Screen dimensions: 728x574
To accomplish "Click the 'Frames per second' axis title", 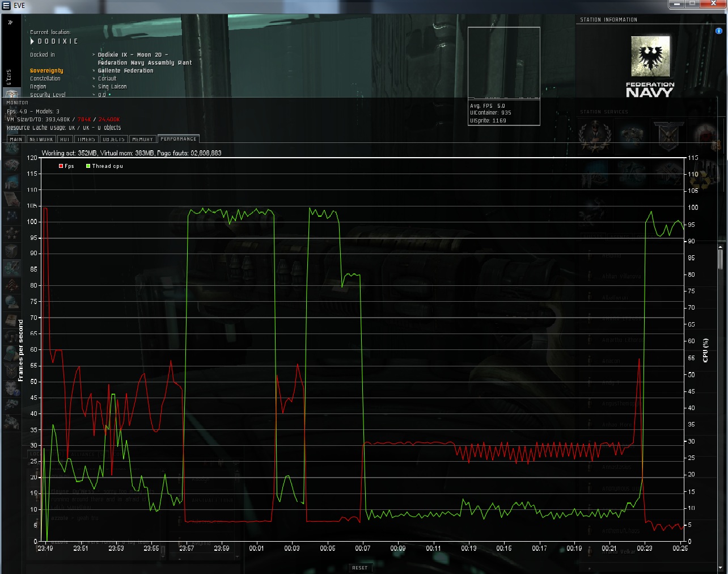I will (21, 350).
